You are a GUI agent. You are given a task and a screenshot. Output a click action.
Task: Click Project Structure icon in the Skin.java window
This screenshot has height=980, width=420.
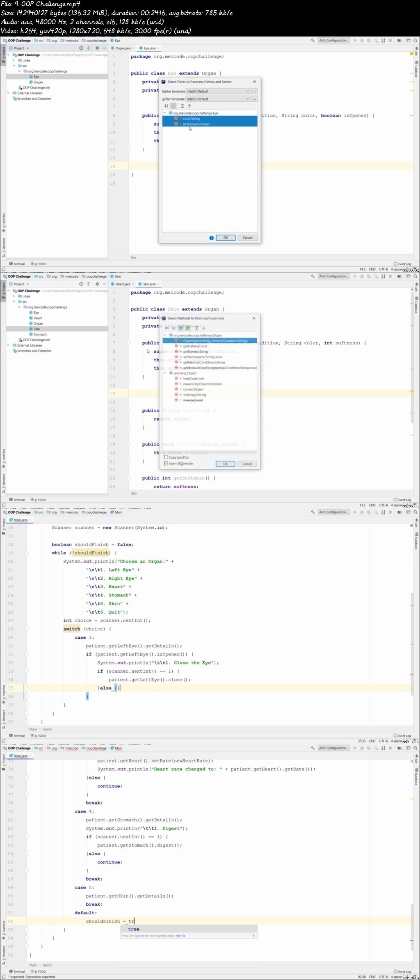point(399,276)
